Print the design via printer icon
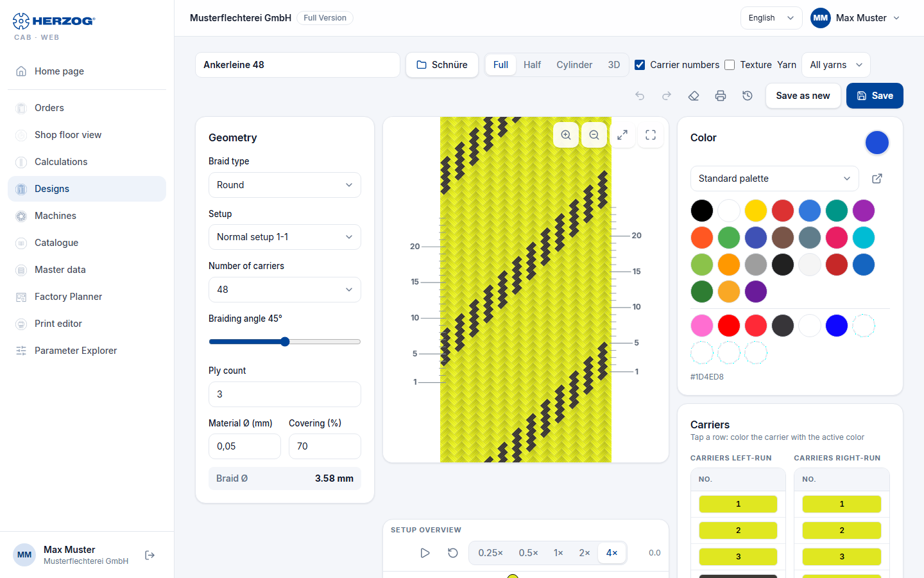Image resolution: width=924 pixels, height=578 pixels. coord(721,96)
